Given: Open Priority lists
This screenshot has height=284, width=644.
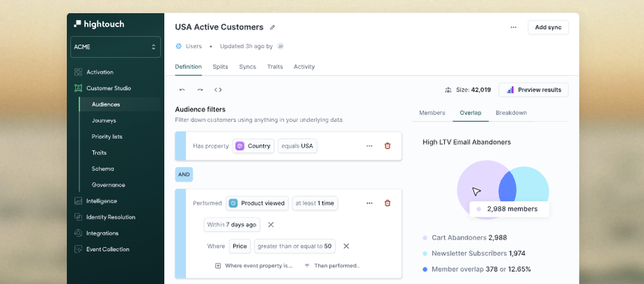Looking at the screenshot, I should (x=107, y=137).
